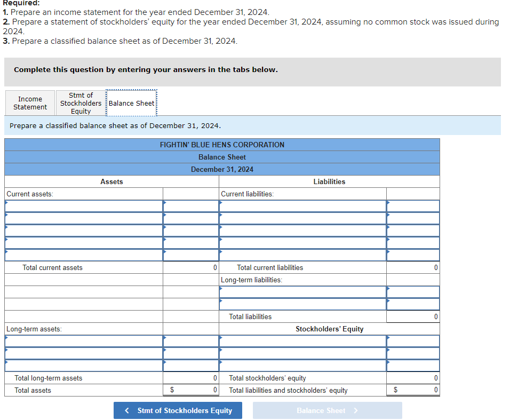Select the Balance Sheet tab
Screen dimensions: 526x420
131,102
